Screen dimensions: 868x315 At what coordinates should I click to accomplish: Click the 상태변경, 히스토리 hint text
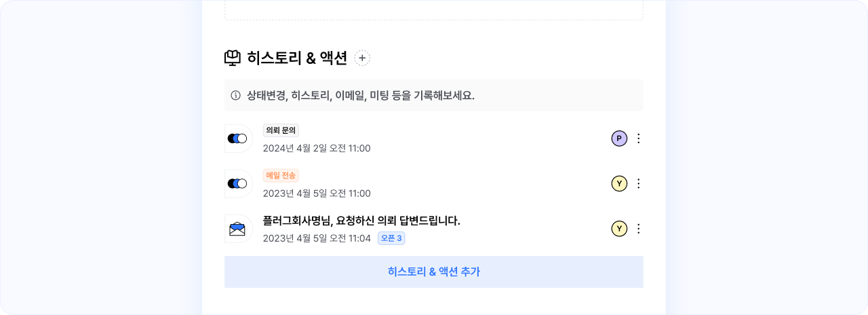click(361, 95)
